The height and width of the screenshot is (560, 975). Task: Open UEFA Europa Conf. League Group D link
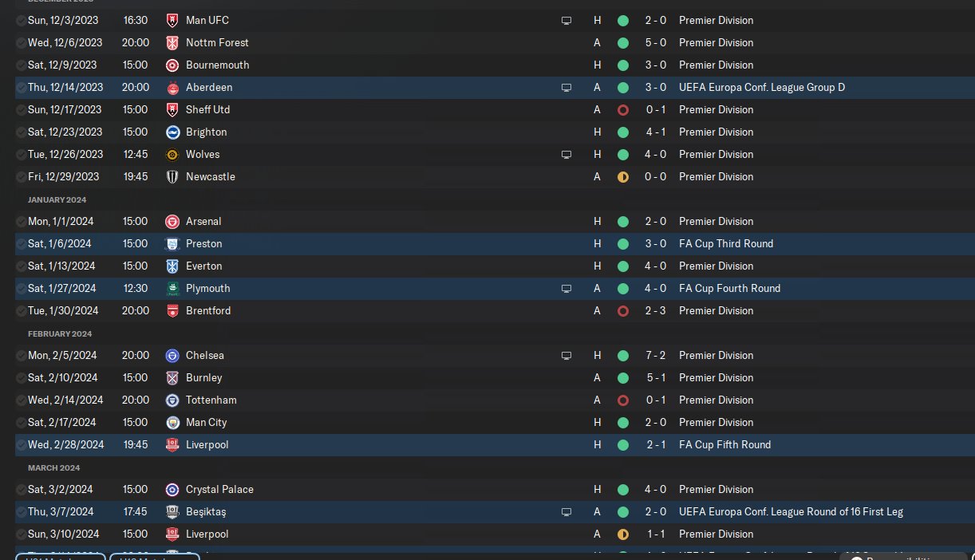761,87
